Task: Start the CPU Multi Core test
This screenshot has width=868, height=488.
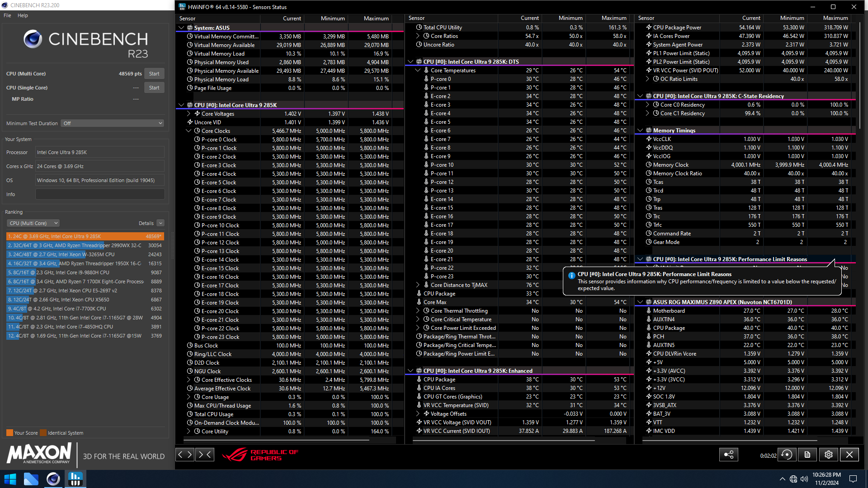Action: (154, 74)
